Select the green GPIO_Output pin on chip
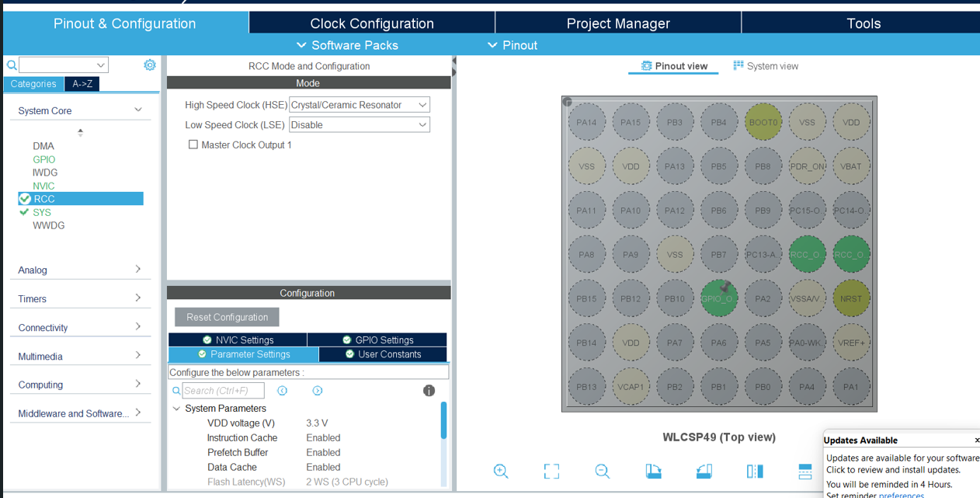The height and width of the screenshot is (498, 980). [719, 298]
